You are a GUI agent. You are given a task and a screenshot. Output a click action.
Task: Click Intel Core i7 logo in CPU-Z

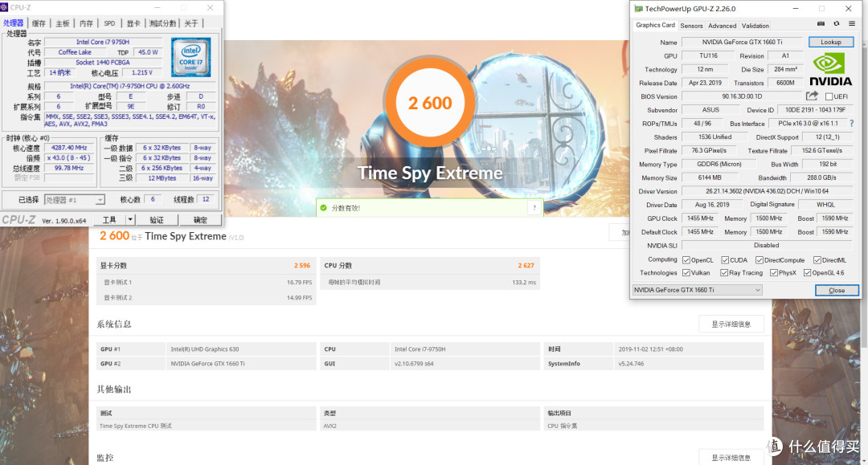[191, 57]
